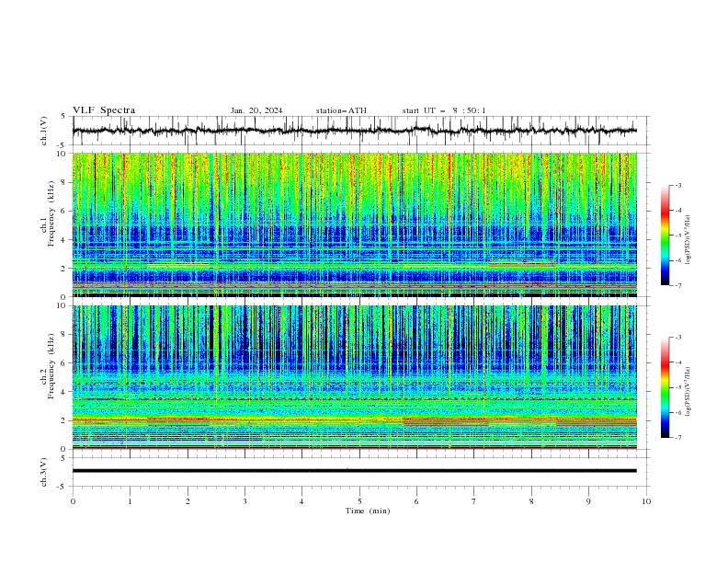
Task: Click the 'station=ATH' label
Action: click(x=341, y=110)
